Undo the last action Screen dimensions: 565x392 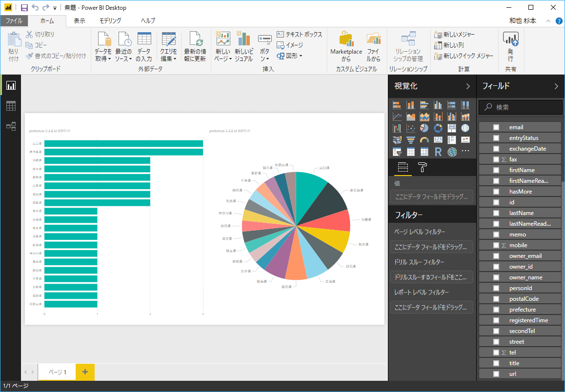(35, 8)
